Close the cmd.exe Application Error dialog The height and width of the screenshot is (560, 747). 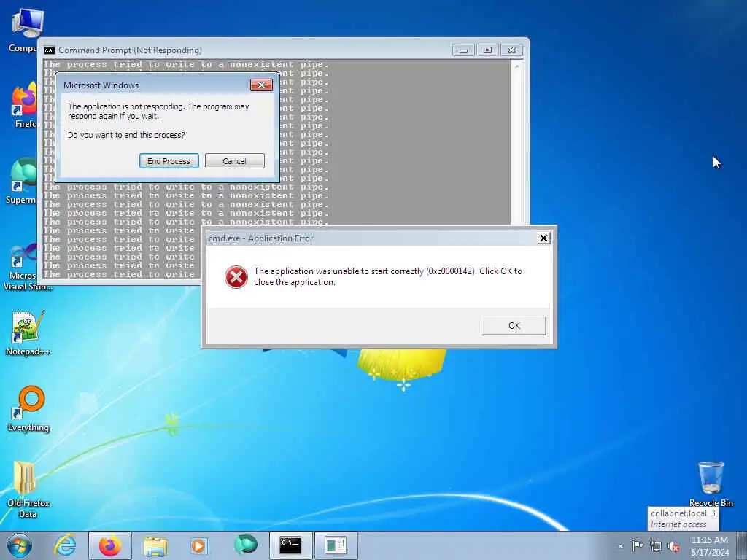tap(543, 238)
